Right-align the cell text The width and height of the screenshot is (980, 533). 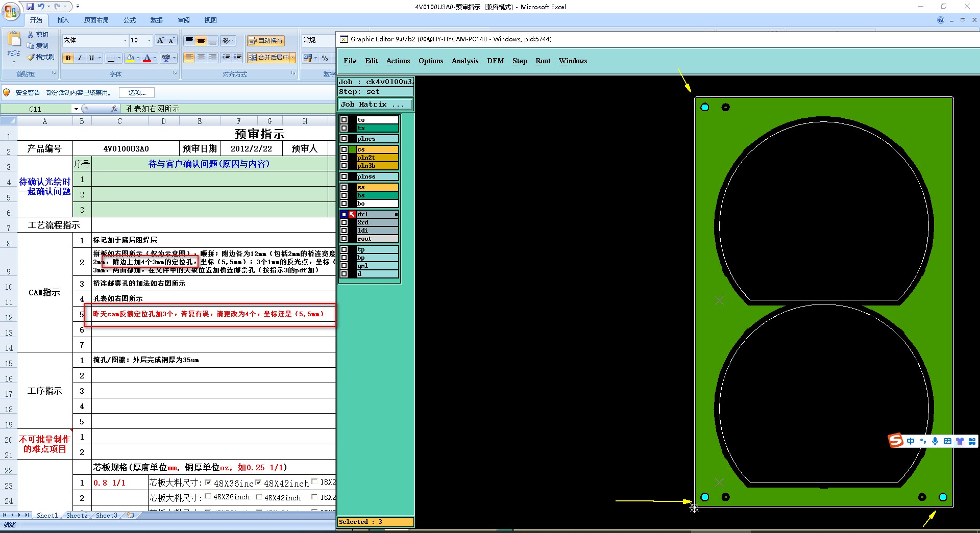coord(213,58)
